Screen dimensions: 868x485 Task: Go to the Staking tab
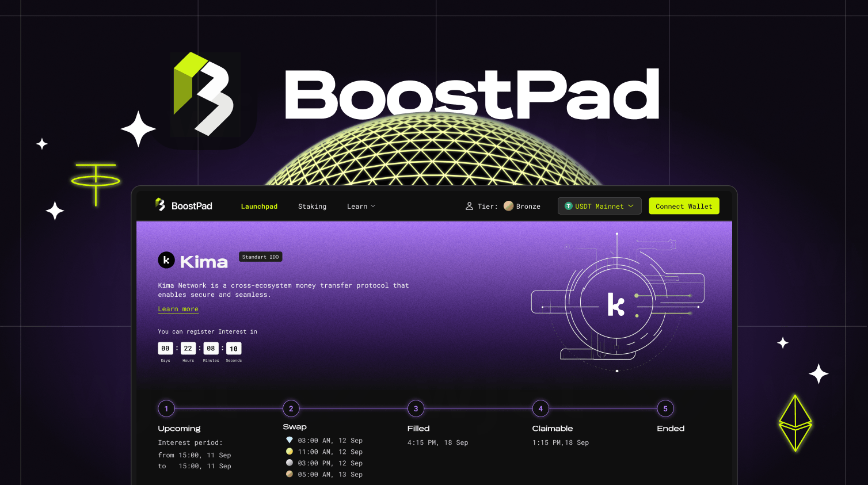[312, 207]
